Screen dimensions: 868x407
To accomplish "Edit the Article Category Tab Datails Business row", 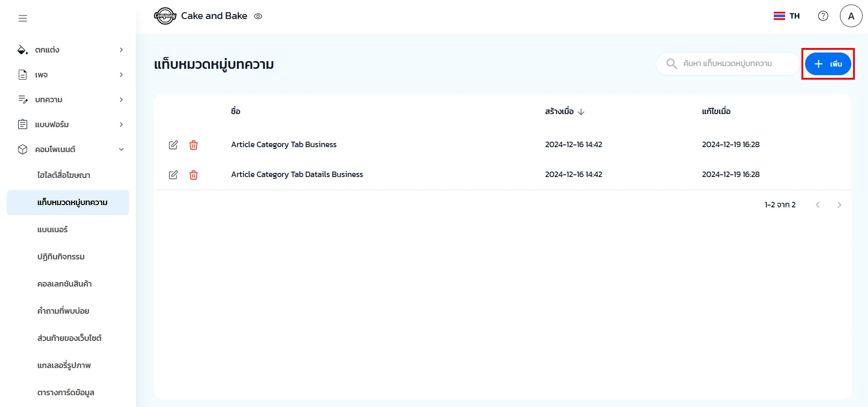I will [173, 175].
